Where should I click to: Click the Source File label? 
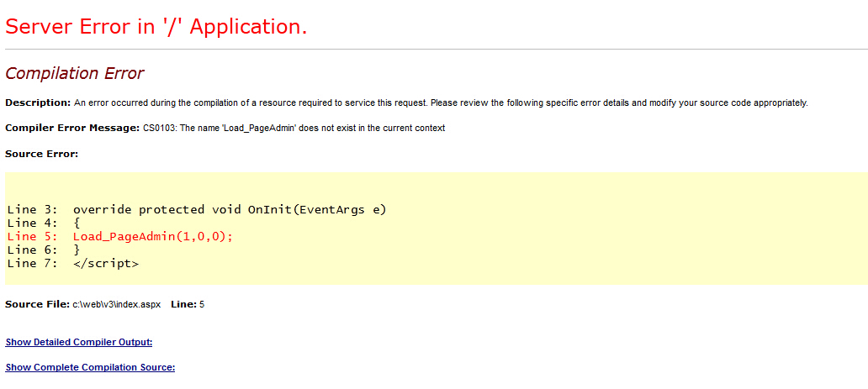pyautogui.click(x=37, y=303)
